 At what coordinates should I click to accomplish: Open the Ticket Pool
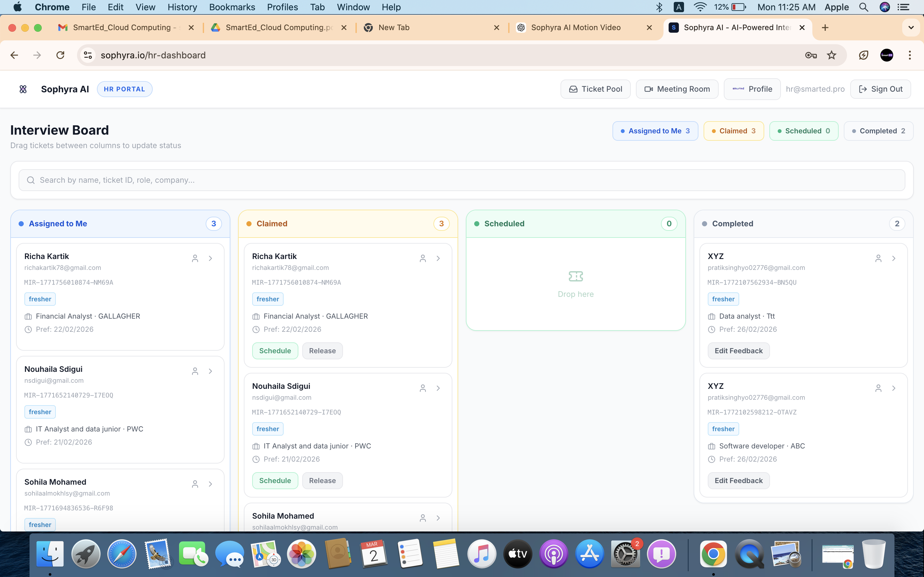pos(595,89)
